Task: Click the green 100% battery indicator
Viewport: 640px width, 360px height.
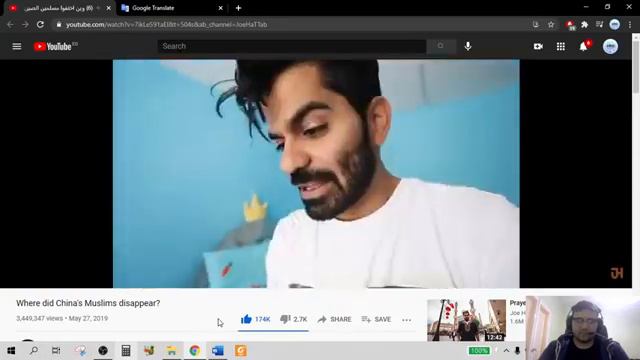Action: [x=479, y=351]
